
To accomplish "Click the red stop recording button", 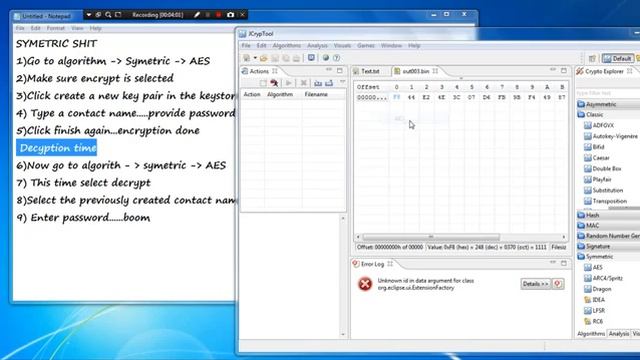I will 219,15.
